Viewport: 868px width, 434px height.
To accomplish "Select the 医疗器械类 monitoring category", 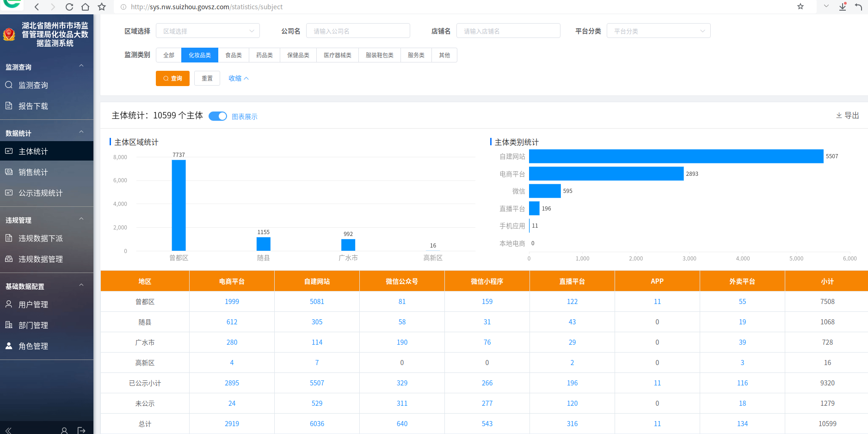I will coord(337,55).
